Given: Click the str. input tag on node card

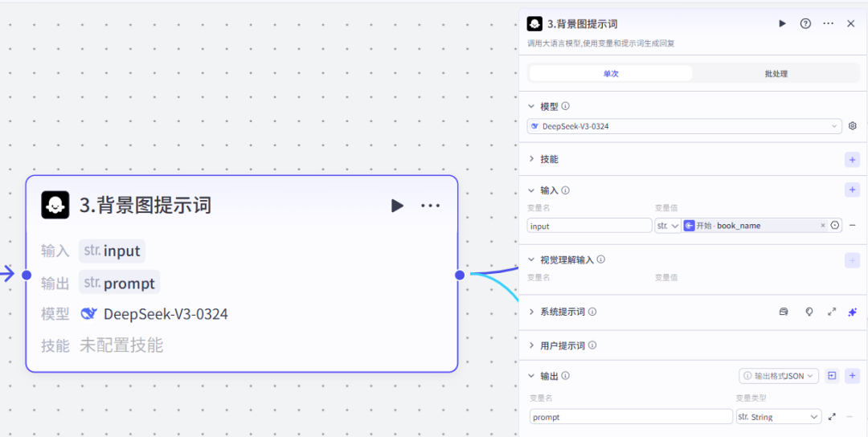Looking at the screenshot, I should 112,251.
